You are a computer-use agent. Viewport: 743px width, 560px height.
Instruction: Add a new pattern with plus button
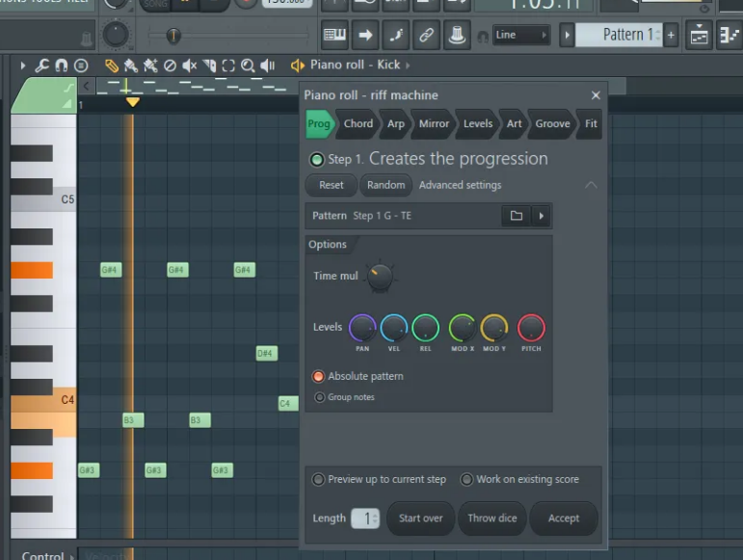point(671,35)
